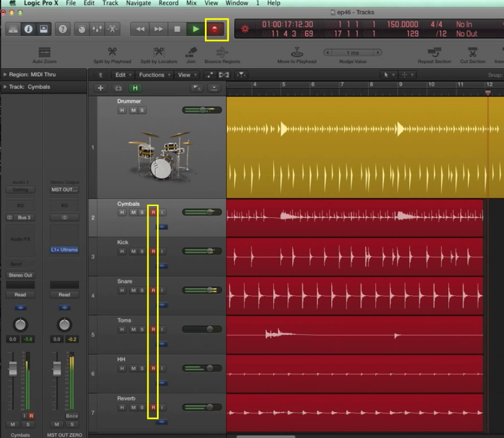Click the Auto Zoom toolbar icon
This screenshot has height=438, width=504.
(45, 52)
